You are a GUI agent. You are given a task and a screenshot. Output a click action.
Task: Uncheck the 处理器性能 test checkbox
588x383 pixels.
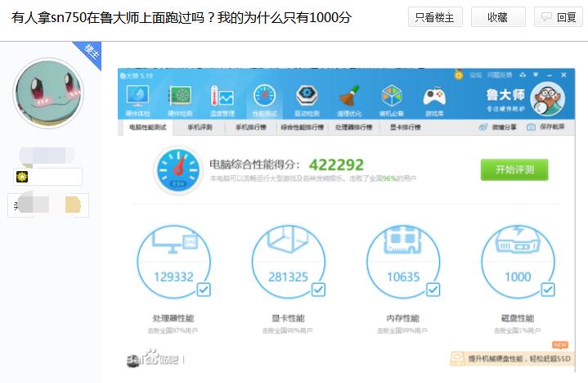tap(204, 290)
